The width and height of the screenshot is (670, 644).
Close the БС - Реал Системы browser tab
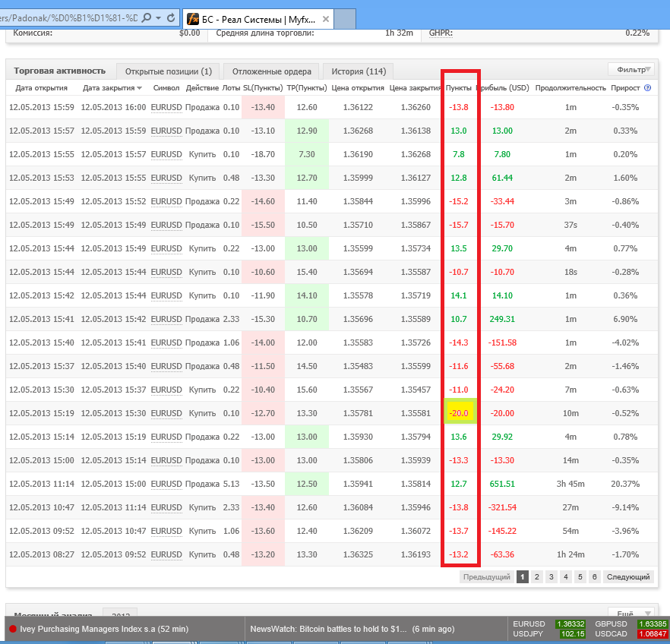[x=326, y=19]
